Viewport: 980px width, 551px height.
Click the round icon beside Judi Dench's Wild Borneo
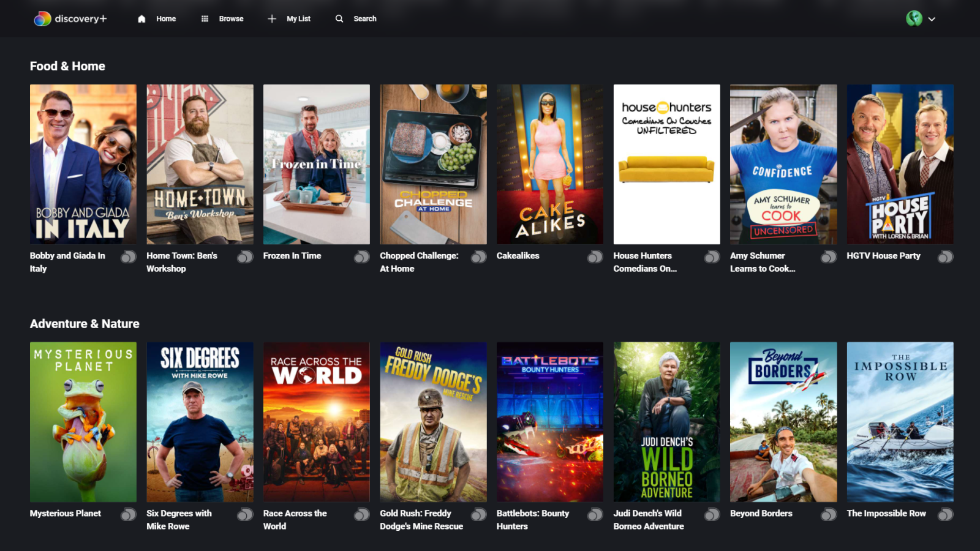(712, 514)
